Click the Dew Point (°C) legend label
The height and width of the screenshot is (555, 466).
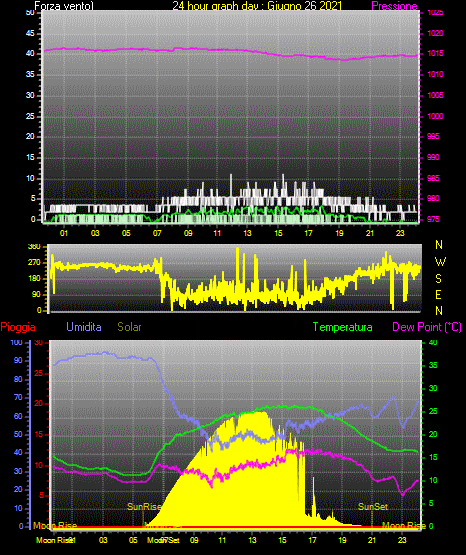pos(427,327)
